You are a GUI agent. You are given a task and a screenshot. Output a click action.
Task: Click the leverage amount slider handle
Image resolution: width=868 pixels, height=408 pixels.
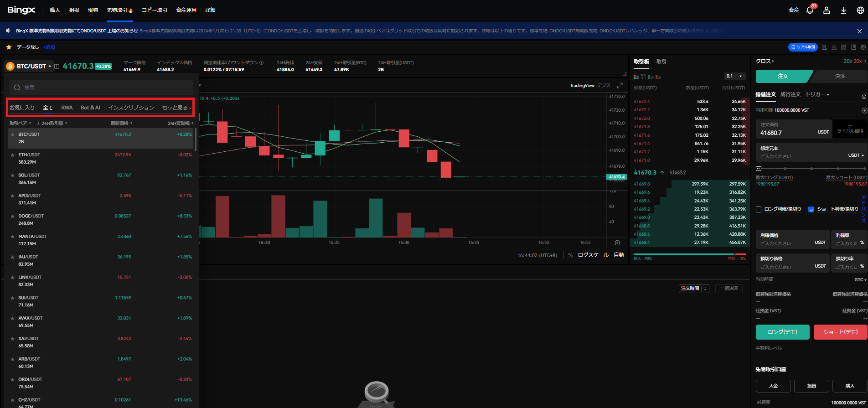tap(758, 169)
